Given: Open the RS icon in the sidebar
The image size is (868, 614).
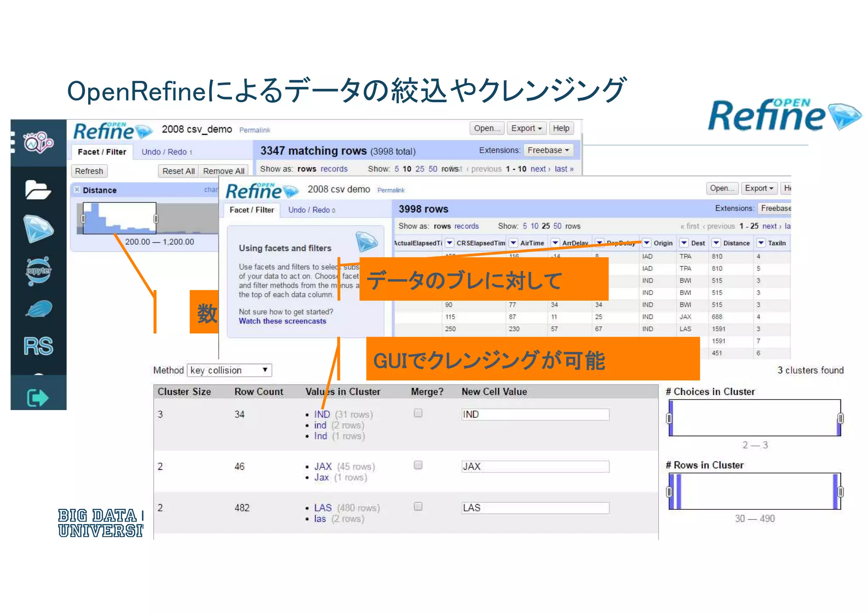Looking at the screenshot, I should point(38,346).
